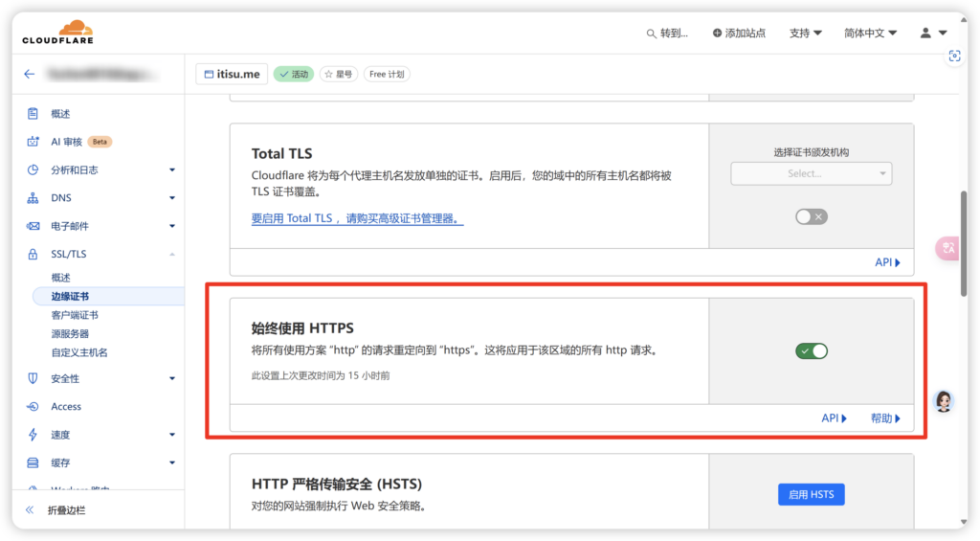Image resolution: width=980 pixels, height=541 pixels.
Task: Click the Total TLS heading
Action: [x=281, y=153]
